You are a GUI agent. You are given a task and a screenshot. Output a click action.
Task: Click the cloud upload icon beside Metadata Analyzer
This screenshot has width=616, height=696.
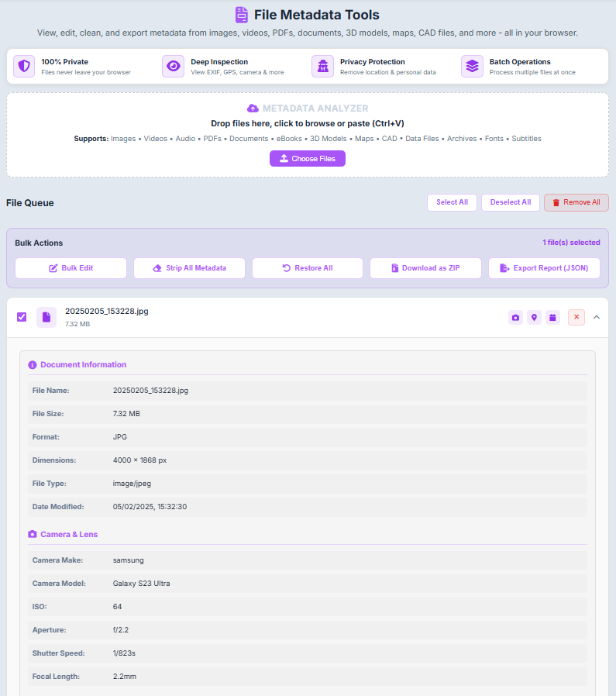(253, 109)
